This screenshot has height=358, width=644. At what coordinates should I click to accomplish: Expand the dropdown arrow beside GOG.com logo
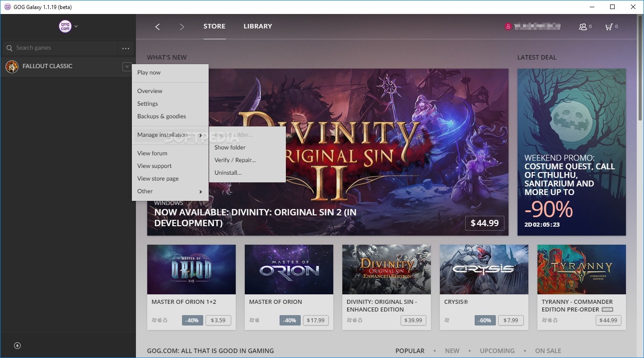pos(76,26)
